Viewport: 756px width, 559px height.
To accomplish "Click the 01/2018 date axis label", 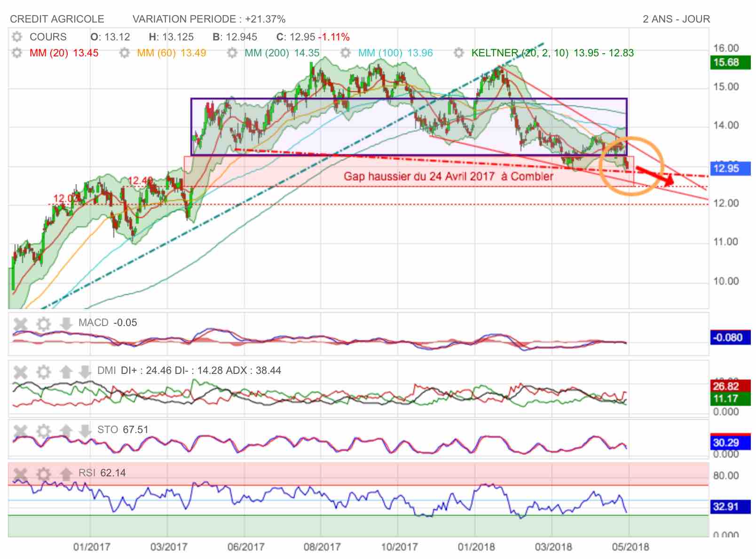I will coord(476,547).
